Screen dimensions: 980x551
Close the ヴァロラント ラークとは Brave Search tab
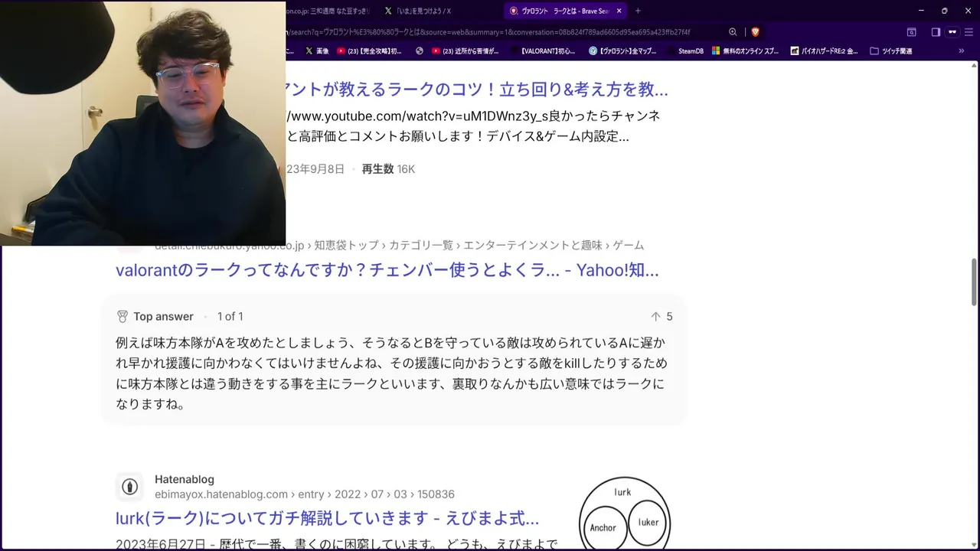[x=619, y=11]
